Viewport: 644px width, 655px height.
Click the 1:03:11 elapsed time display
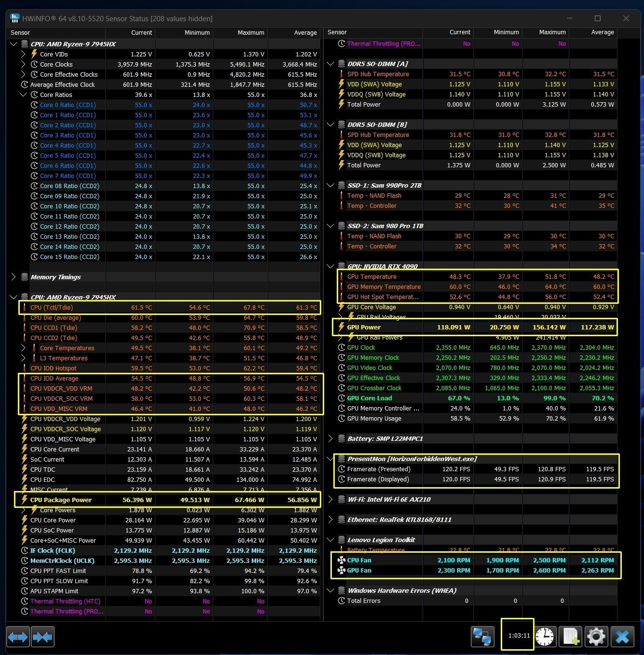point(519,636)
